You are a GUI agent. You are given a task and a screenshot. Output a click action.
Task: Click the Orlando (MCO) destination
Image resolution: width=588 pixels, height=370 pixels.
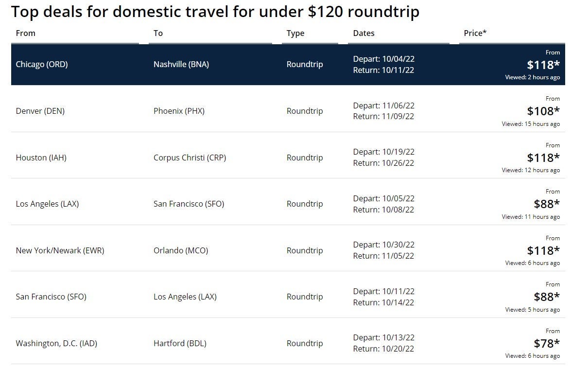point(181,250)
